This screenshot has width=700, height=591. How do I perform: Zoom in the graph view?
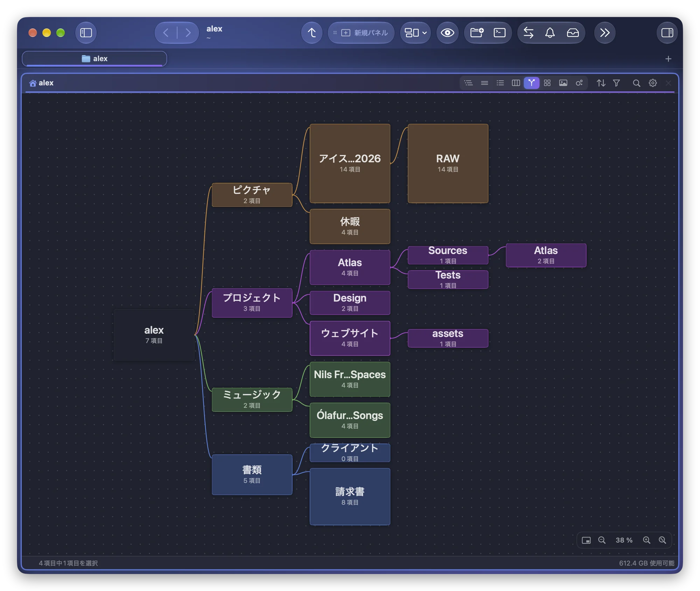point(646,540)
